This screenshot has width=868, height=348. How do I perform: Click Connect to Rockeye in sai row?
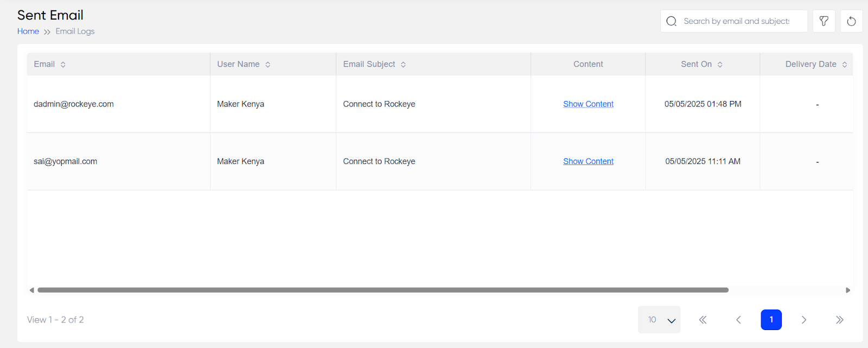[379, 161]
